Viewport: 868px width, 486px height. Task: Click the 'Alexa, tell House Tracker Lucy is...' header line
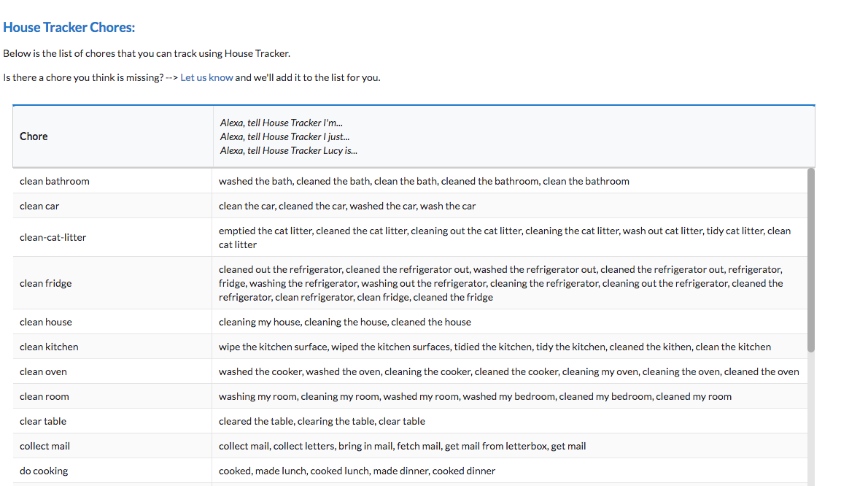(x=288, y=150)
